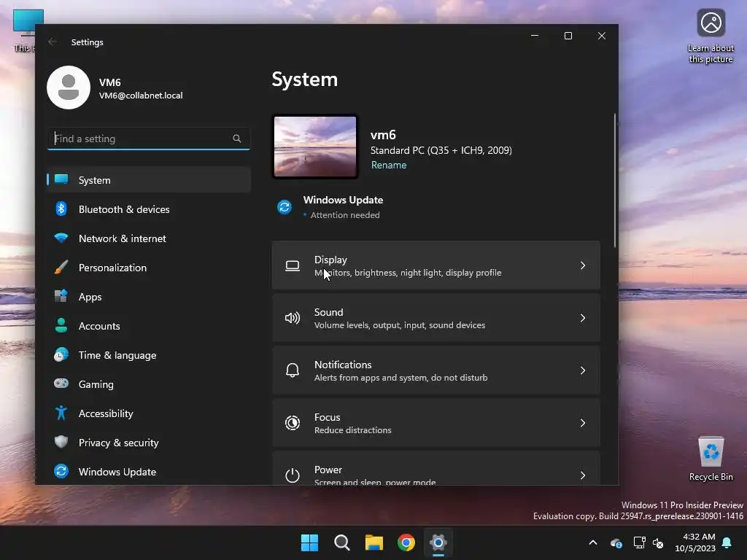
Task: Click the Accounts person icon
Action: point(61,325)
